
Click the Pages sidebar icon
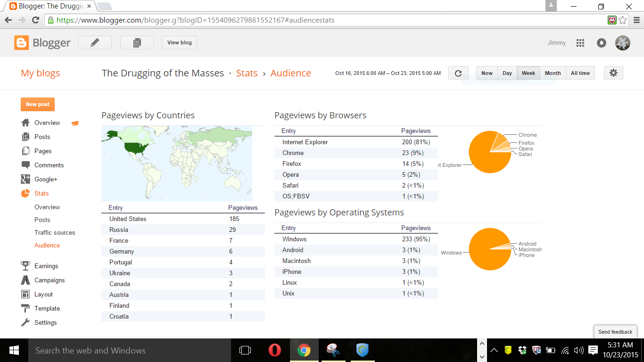click(25, 151)
